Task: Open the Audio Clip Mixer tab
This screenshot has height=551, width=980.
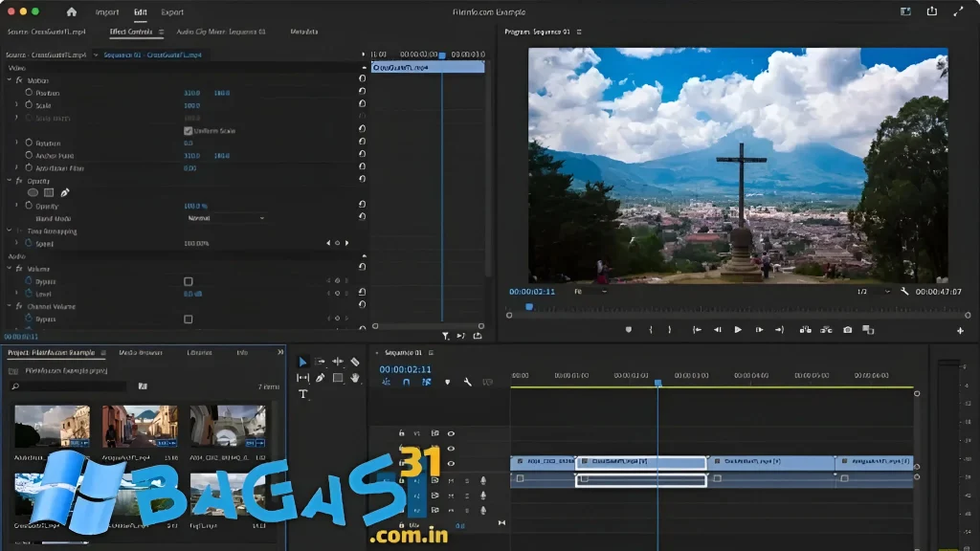Action: (x=221, y=32)
